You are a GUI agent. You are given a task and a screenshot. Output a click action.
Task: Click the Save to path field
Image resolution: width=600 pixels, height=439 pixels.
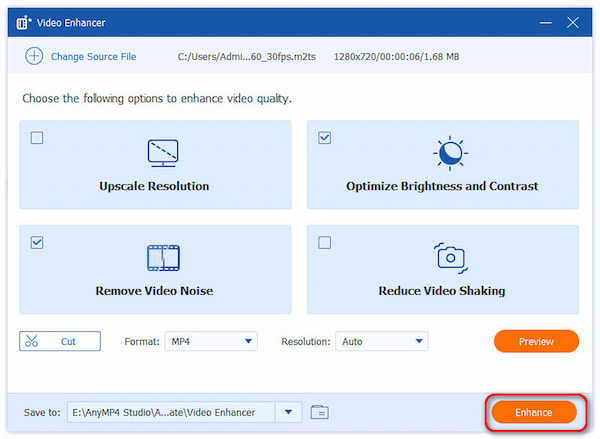(x=170, y=412)
